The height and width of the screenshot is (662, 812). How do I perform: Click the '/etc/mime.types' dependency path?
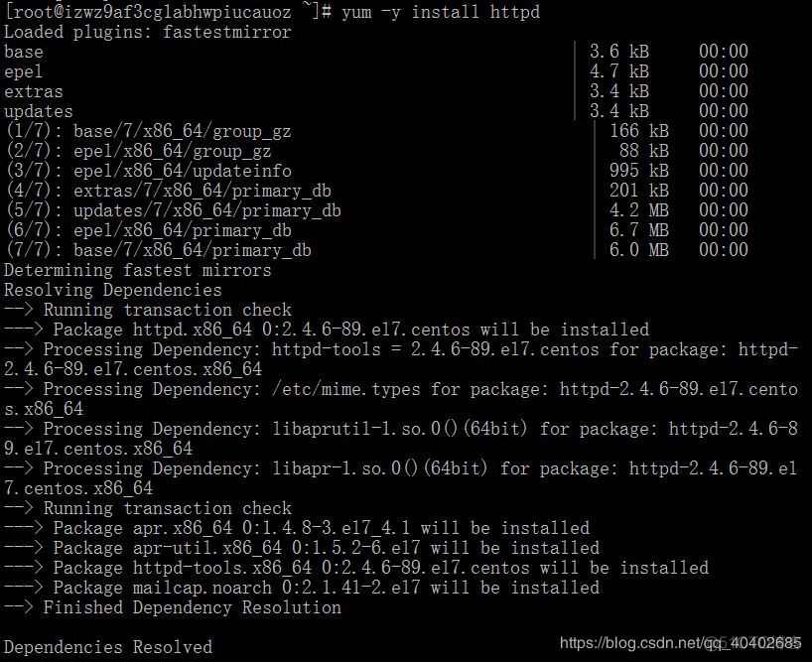click(x=345, y=389)
